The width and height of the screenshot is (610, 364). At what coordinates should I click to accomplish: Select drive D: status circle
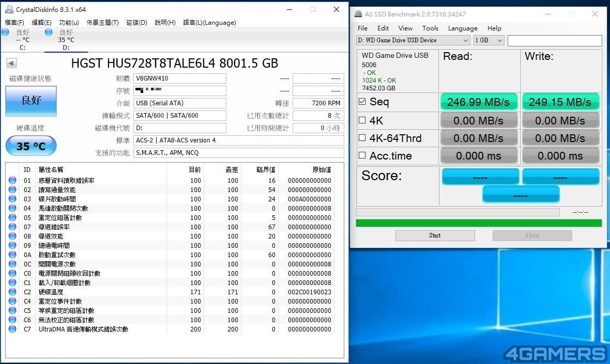(x=49, y=32)
